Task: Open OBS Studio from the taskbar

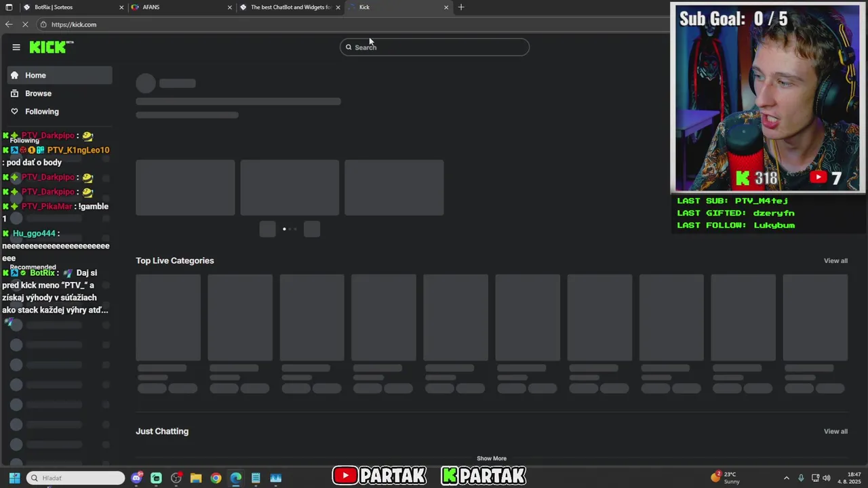Action: [x=176, y=478]
